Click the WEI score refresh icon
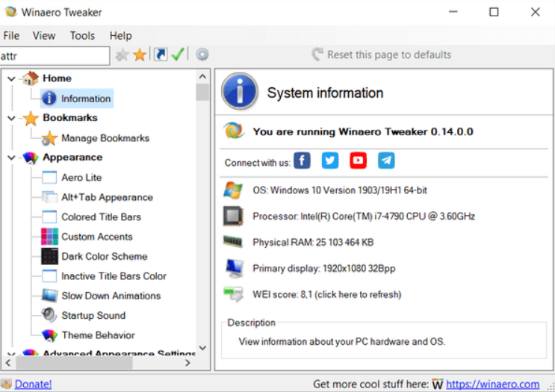Viewport: 555px width, 392px height. (234, 294)
